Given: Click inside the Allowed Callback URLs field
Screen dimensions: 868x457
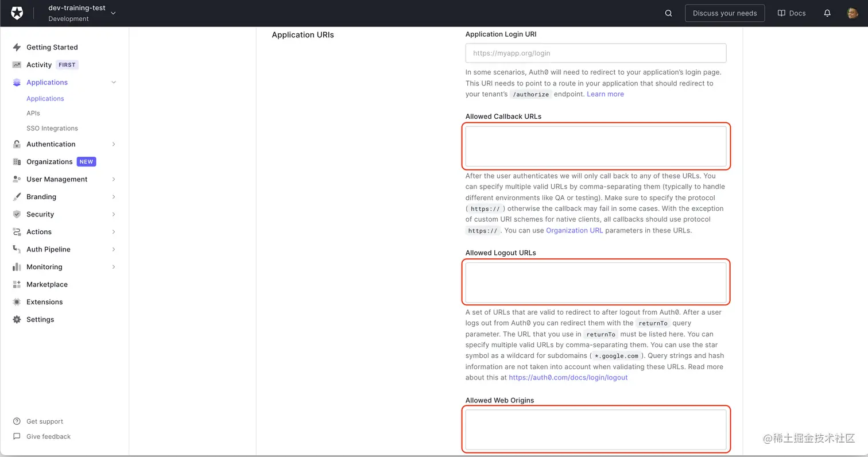Looking at the screenshot, I should point(595,146).
